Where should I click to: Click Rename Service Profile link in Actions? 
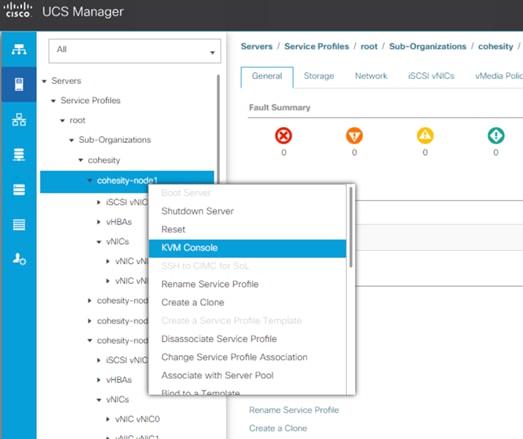tap(294, 410)
